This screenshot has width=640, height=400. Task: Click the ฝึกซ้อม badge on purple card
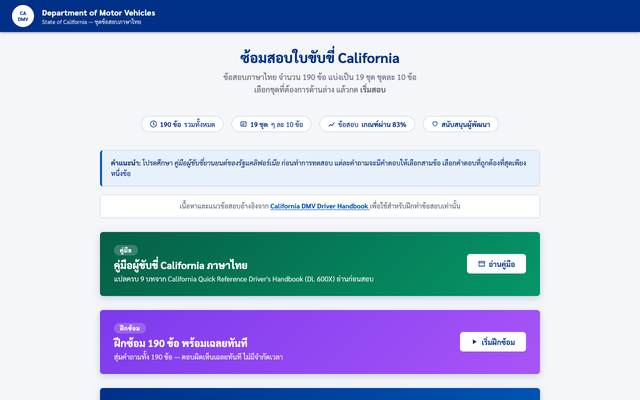point(130,328)
